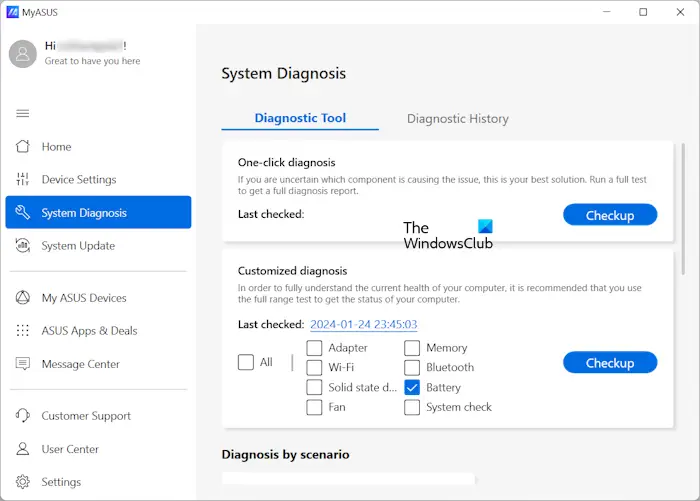Click the ASUS Apps & Deals grid icon
This screenshot has width=700, height=501.
23,330
